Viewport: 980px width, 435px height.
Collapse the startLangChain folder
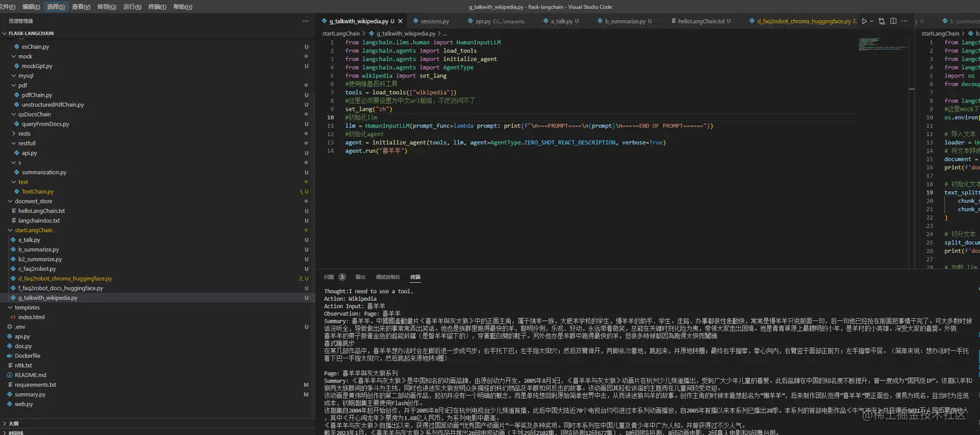pyautogui.click(x=34, y=230)
